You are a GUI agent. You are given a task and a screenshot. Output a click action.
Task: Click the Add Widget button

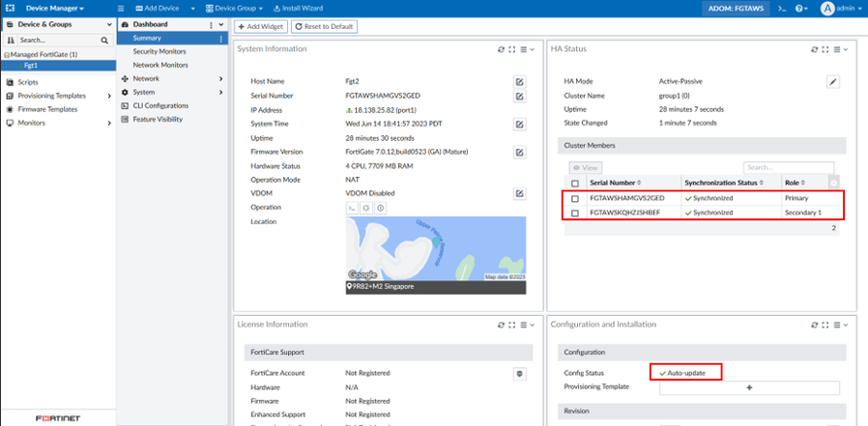pos(260,26)
